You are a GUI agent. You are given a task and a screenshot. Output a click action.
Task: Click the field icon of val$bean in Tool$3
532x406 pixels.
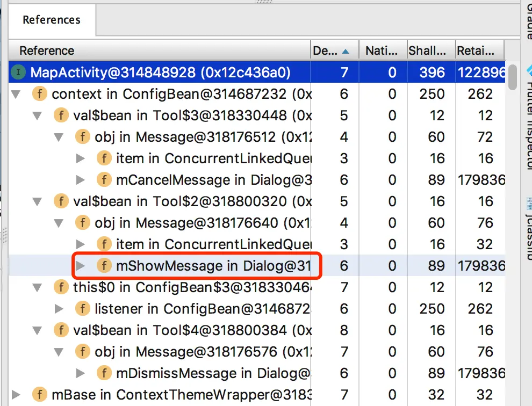(61, 115)
